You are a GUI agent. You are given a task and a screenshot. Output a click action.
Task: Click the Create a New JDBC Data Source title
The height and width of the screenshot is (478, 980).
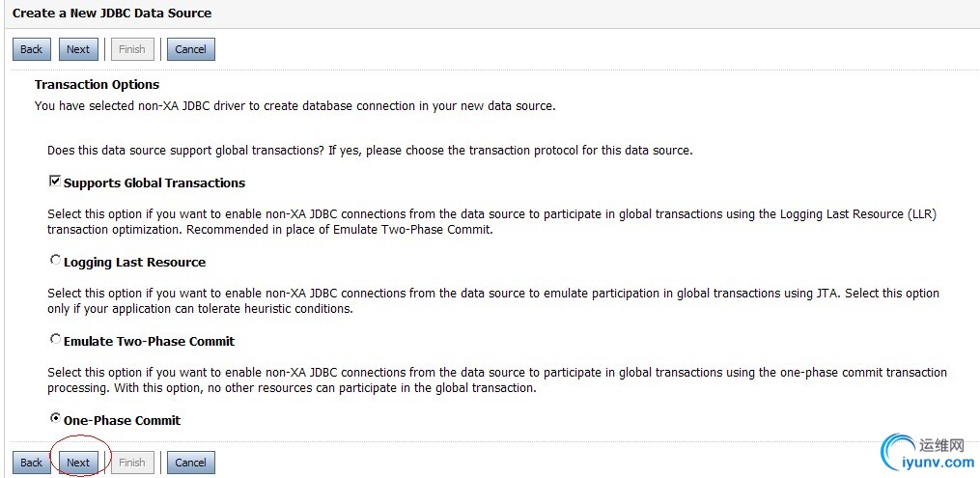pos(112,14)
